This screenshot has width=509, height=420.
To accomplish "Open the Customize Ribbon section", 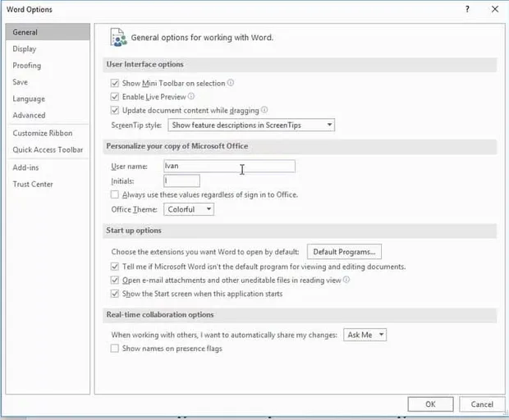I will tap(43, 133).
